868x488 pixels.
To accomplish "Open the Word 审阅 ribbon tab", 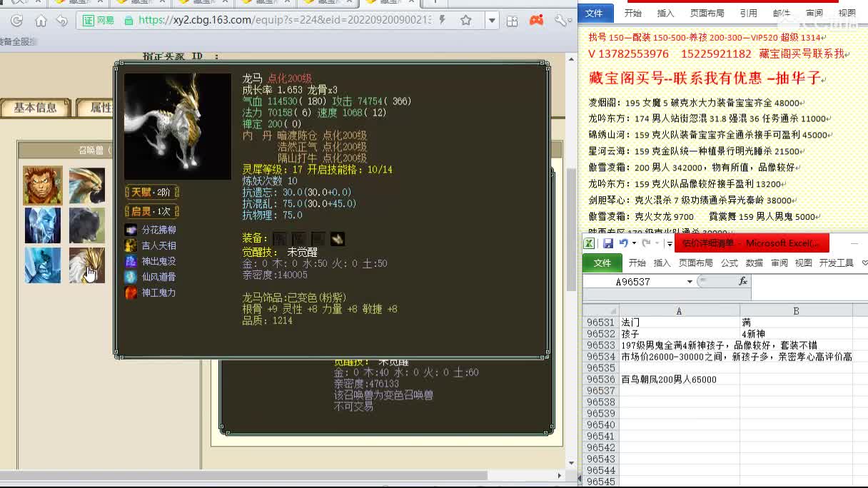I will click(x=814, y=13).
